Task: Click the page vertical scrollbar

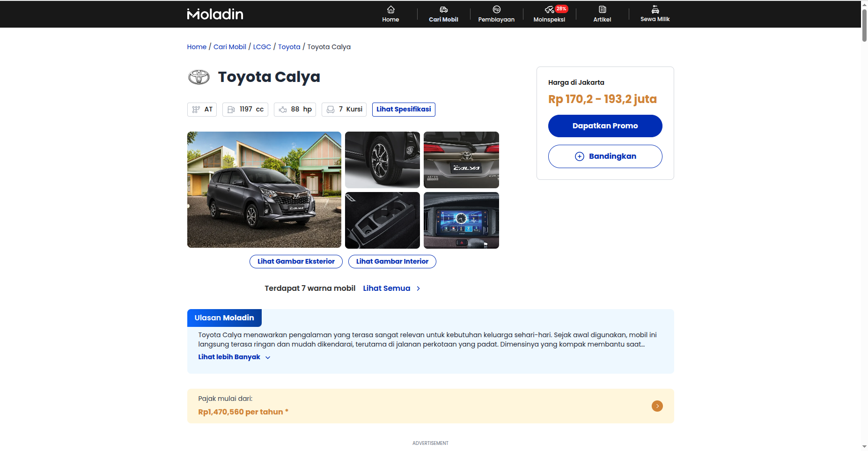Action: tap(864, 26)
